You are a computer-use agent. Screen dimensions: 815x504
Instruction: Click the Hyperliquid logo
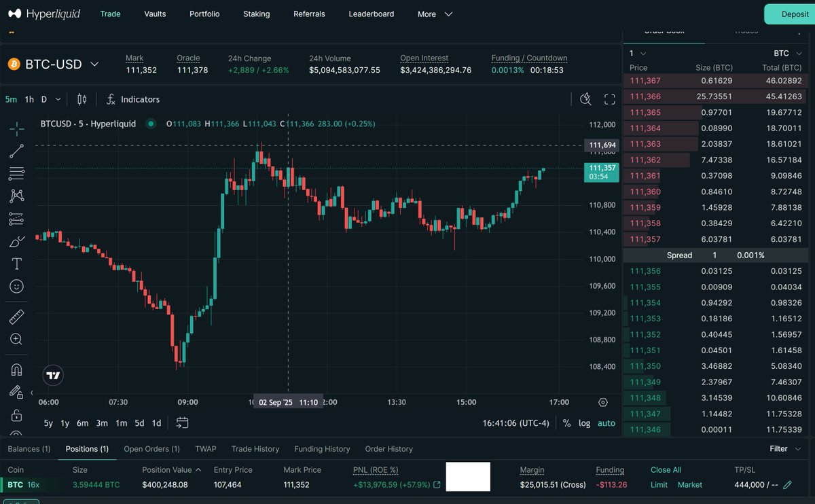point(45,14)
